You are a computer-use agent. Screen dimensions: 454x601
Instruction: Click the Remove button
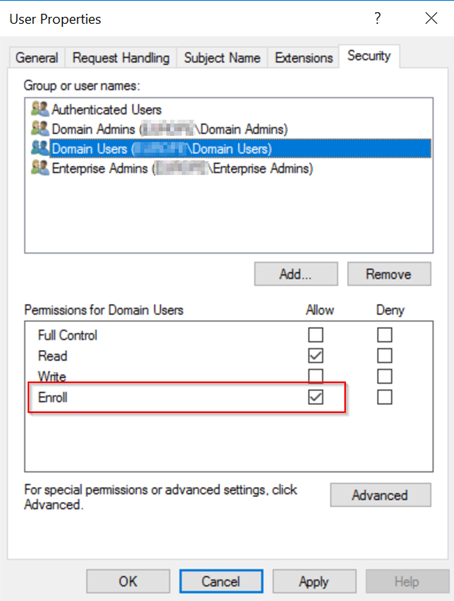[389, 274]
